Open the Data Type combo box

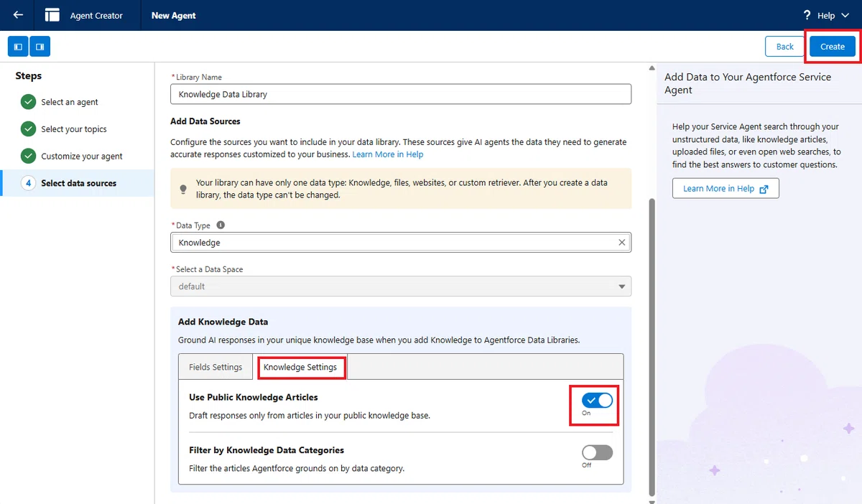(401, 243)
